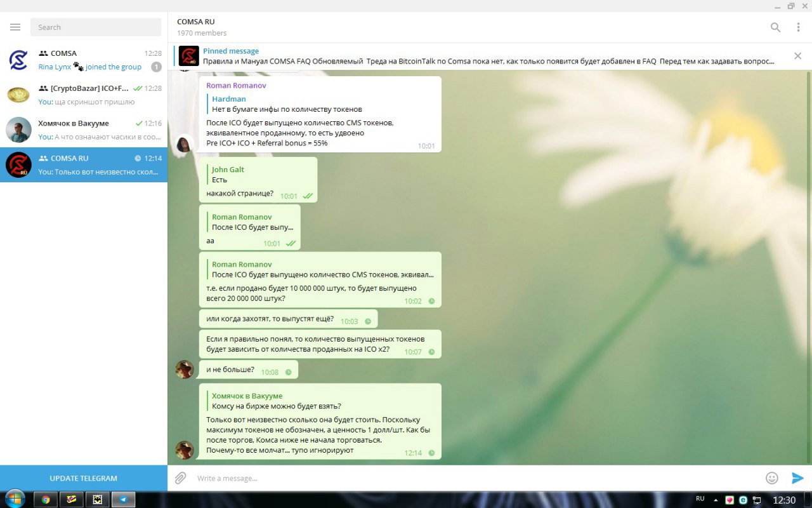Click the taskbar clock 12:30

[784, 500]
